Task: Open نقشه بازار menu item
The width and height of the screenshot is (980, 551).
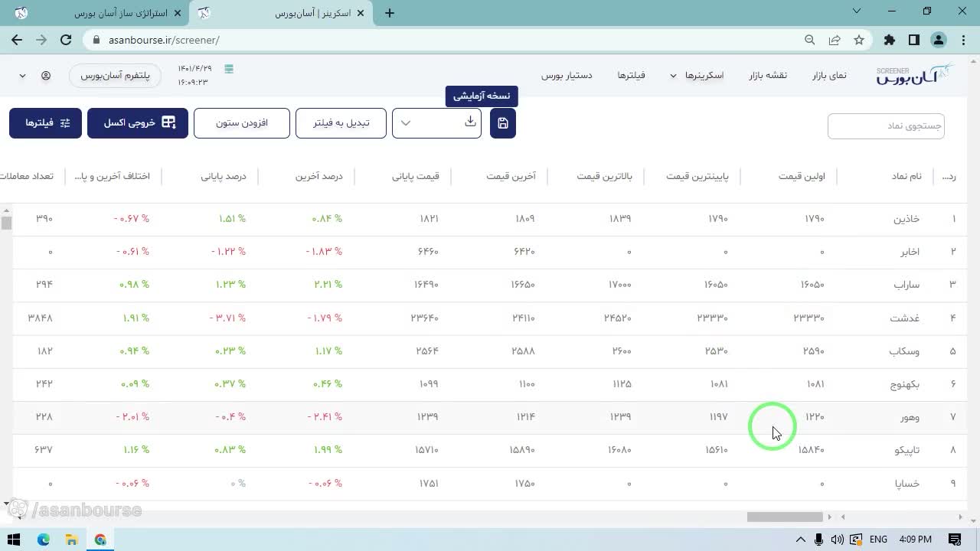Action: 768,75
